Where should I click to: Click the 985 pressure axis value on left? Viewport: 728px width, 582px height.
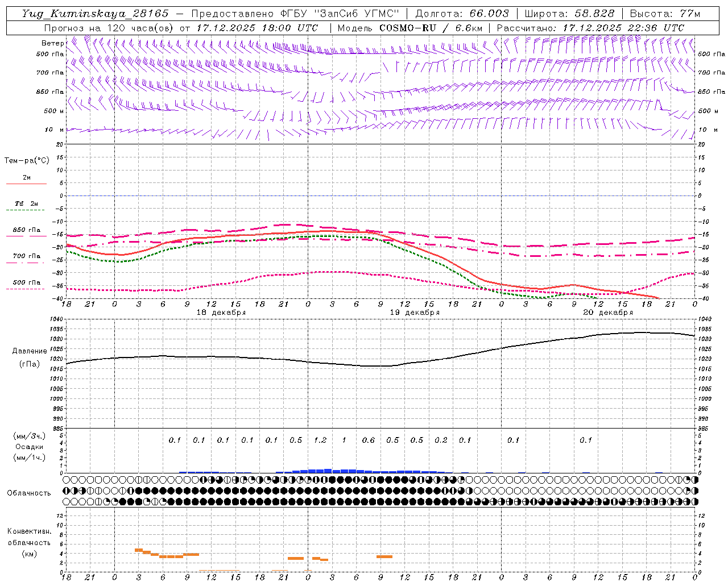coord(56,429)
